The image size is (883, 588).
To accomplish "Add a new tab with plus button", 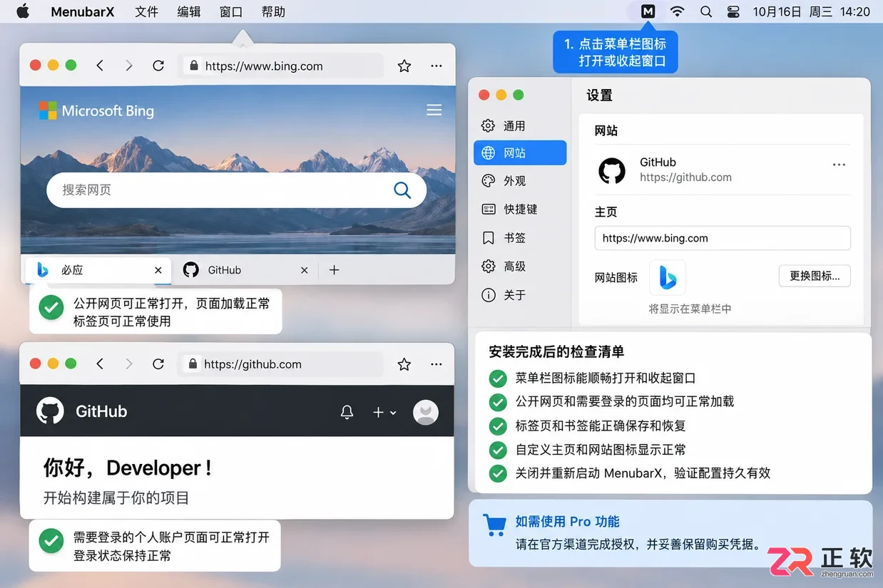I will pyautogui.click(x=335, y=270).
